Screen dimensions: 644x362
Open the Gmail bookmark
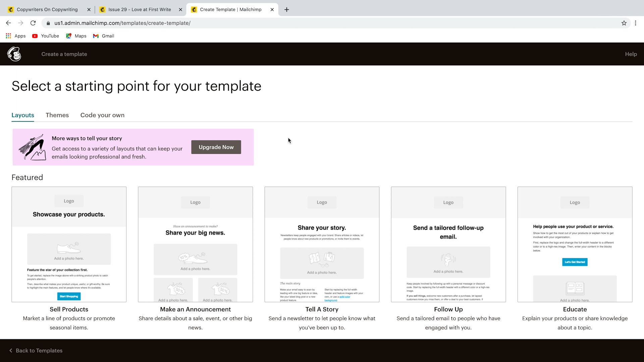pos(104,36)
